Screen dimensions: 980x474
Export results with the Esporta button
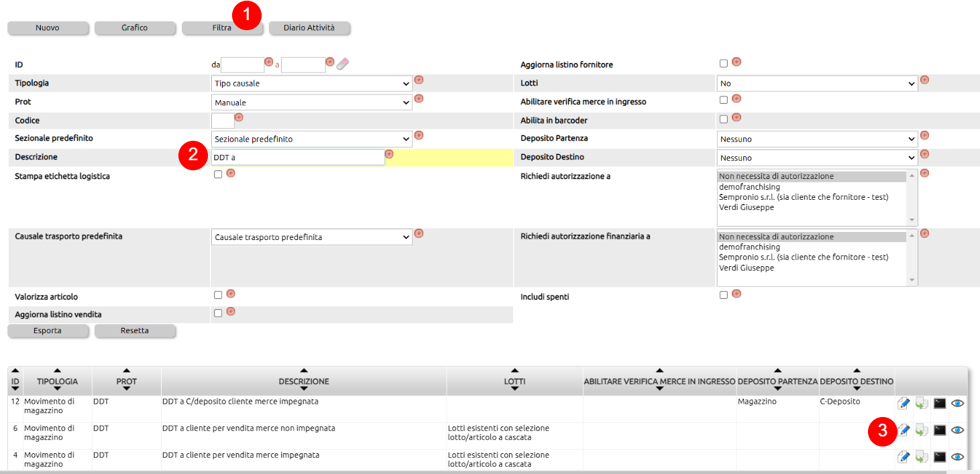(x=48, y=331)
